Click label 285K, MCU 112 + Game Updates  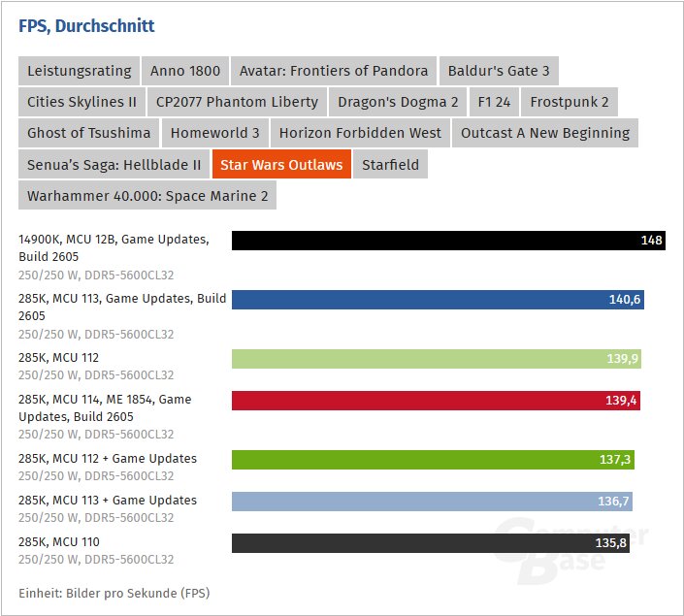[108, 459]
